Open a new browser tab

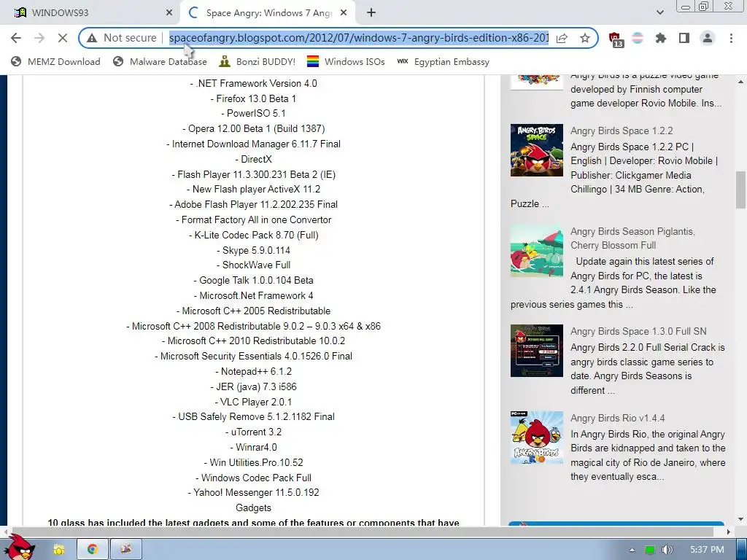(x=371, y=13)
